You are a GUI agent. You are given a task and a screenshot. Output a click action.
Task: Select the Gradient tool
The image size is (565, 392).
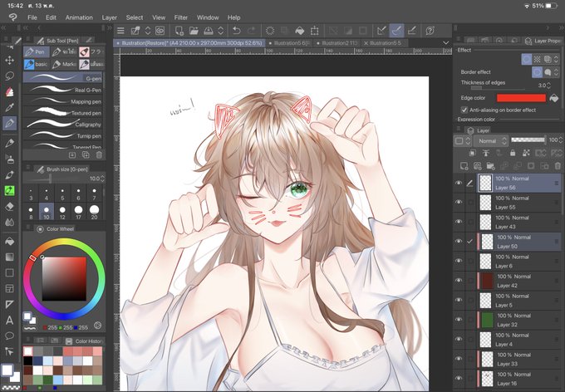click(10, 257)
